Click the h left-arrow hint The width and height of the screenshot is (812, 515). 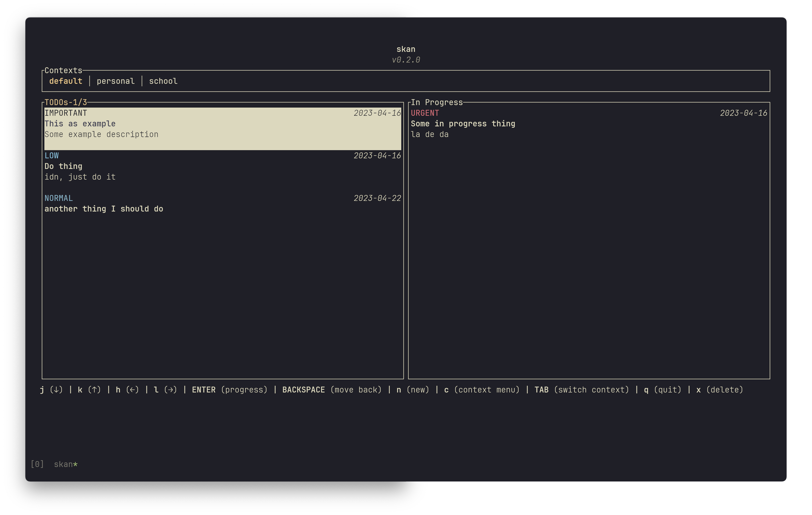128,390
